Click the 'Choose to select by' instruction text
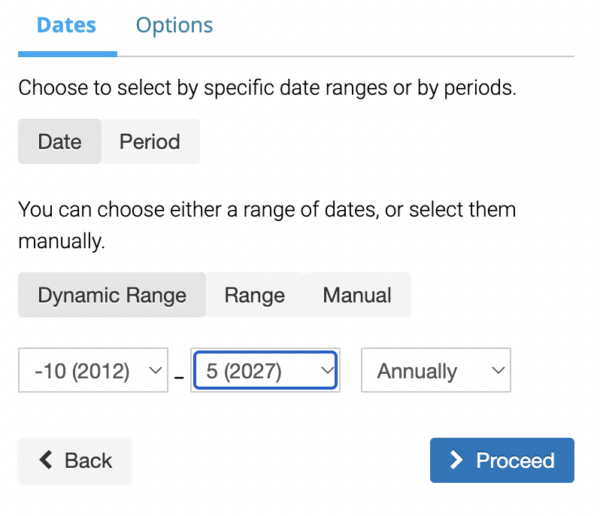600x516 pixels. (x=267, y=88)
